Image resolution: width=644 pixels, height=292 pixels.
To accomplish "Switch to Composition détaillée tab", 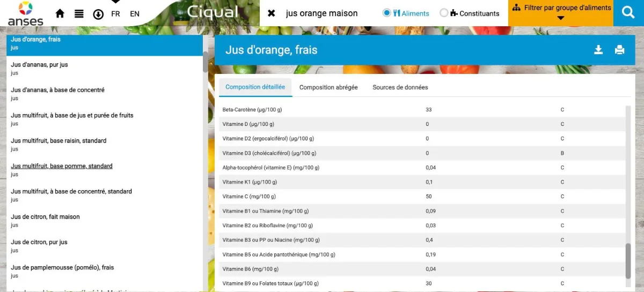I will pyautogui.click(x=255, y=87).
